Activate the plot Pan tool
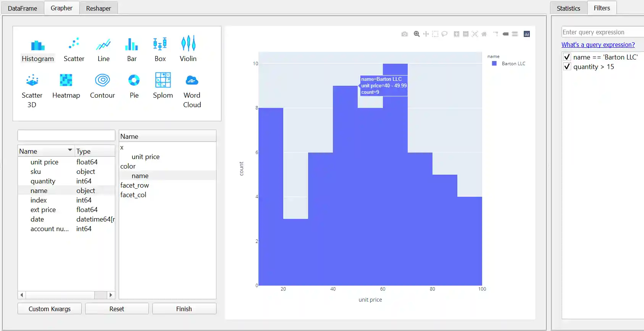This screenshot has height=331, width=644. coord(426,34)
